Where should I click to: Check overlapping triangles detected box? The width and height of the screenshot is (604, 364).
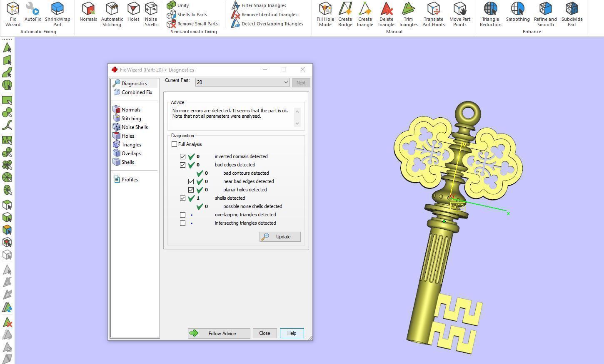click(183, 215)
